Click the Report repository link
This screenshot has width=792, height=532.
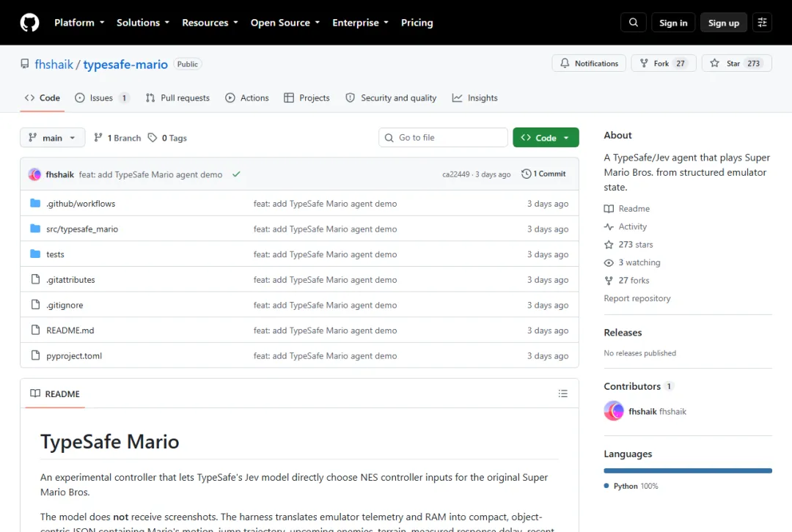click(637, 298)
